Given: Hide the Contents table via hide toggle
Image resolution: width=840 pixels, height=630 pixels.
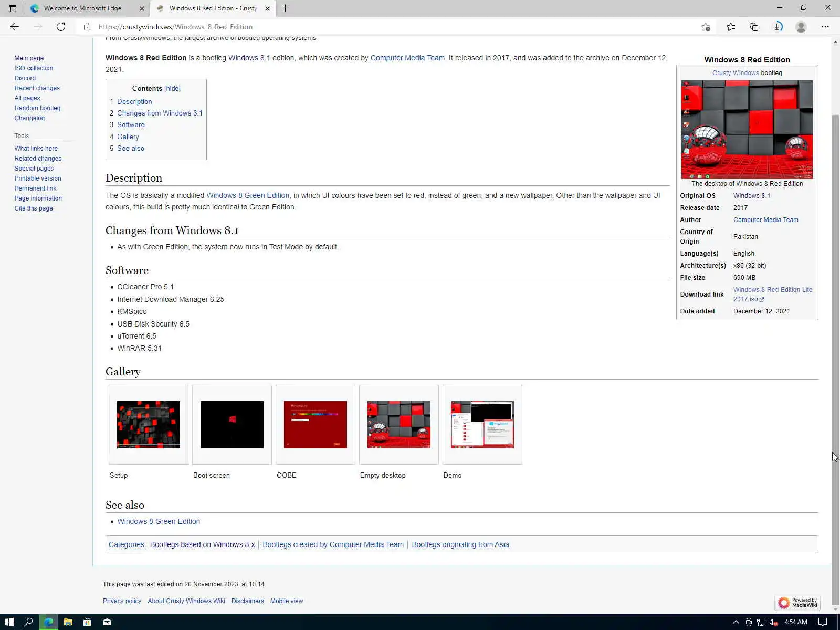Looking at the screenshot, I should pos(172,89).
